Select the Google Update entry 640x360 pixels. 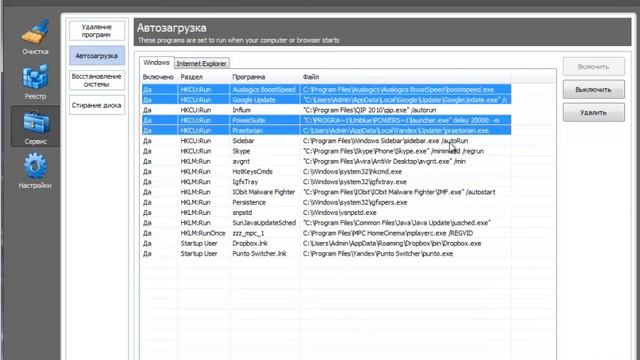(327, 100)
